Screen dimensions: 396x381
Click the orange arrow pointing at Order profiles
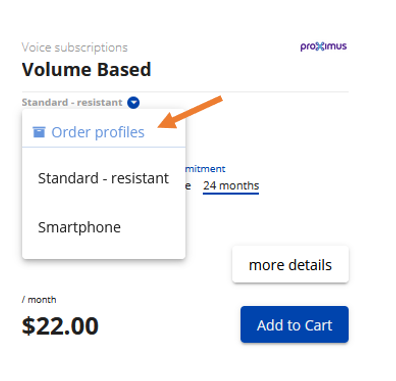tap(190, 112)
